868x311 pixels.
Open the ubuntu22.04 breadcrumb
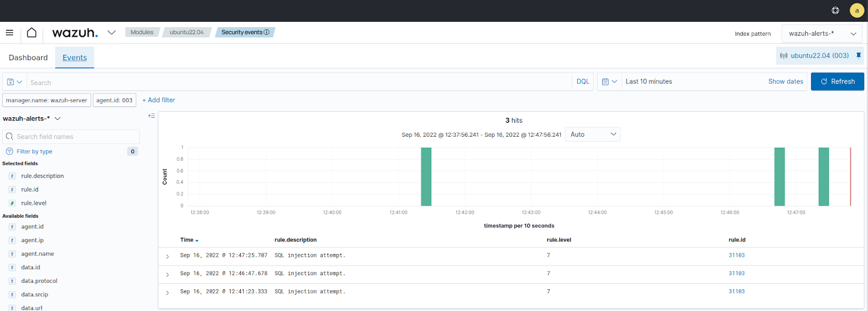click(187, 33)
